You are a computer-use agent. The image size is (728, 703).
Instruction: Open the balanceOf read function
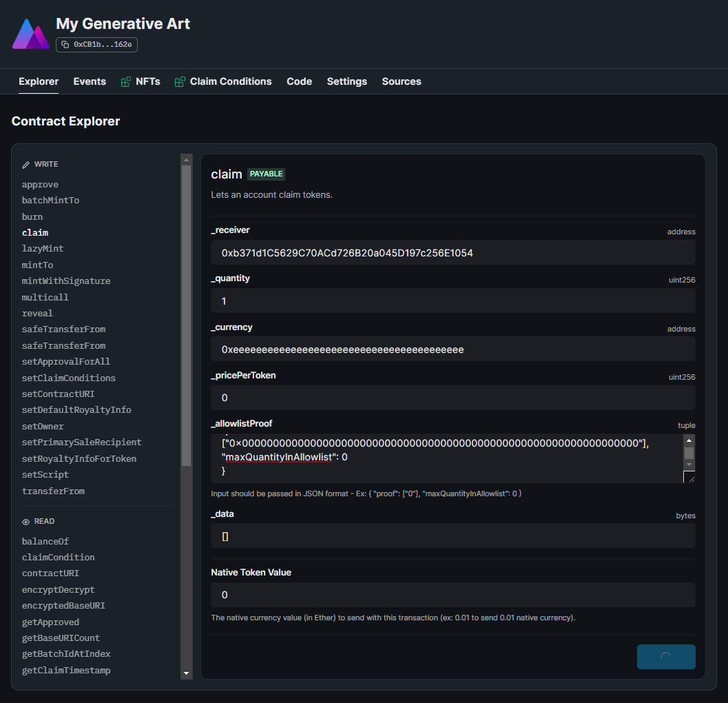click(x=45, y=541)
